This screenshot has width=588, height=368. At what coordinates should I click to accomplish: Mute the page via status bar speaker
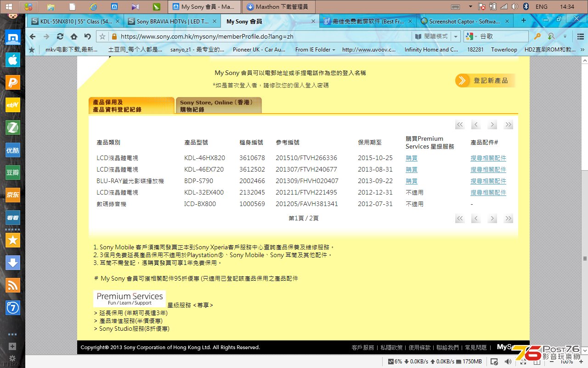tap(509, 362)
